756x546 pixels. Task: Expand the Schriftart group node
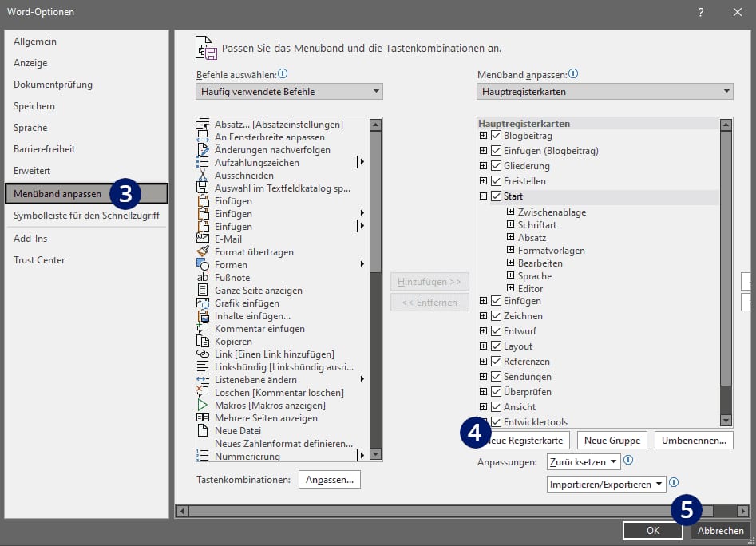[x=511, y=224]
